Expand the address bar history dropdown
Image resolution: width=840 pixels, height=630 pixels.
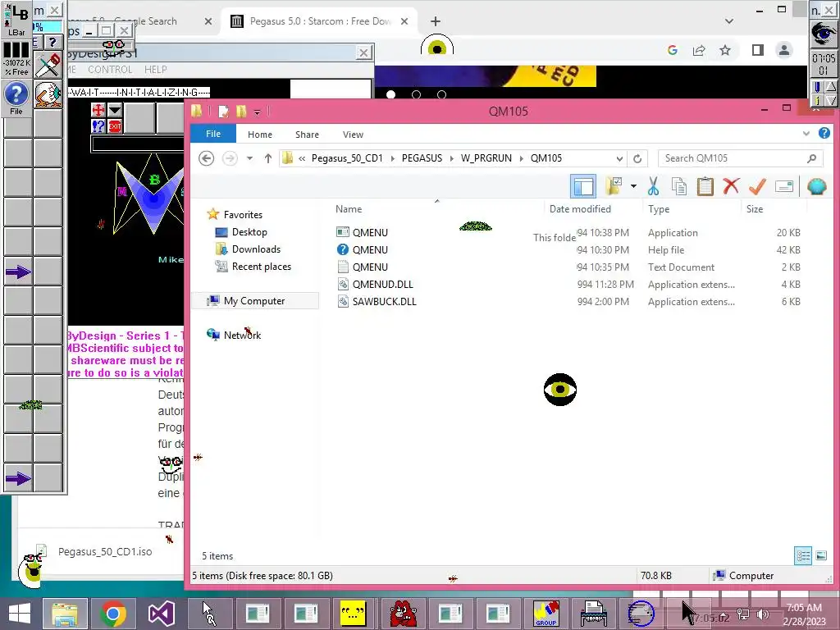pyautogui.click(x=619, y=158)
